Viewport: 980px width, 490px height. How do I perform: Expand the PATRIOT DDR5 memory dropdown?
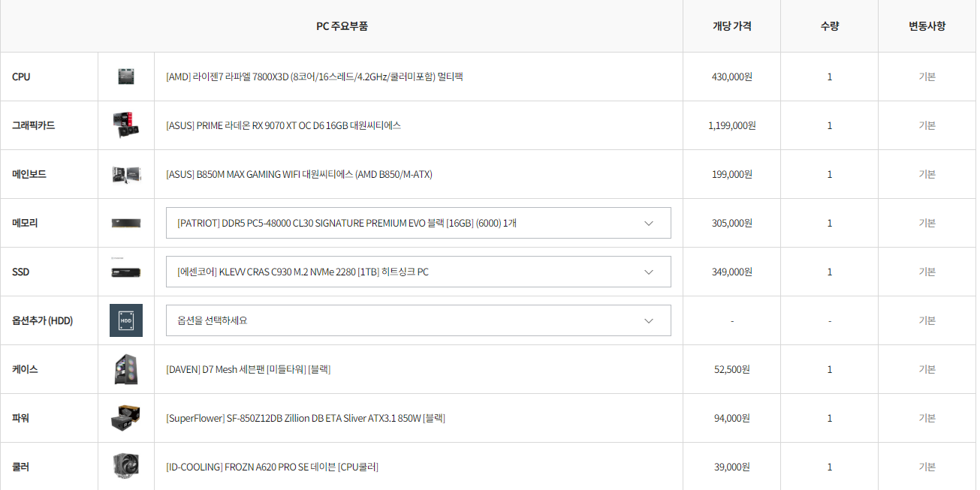(418, 223)
